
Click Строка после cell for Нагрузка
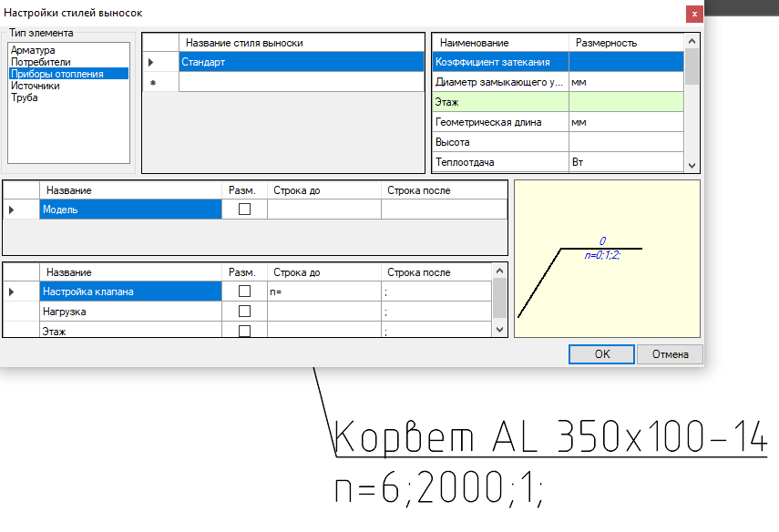436,312
